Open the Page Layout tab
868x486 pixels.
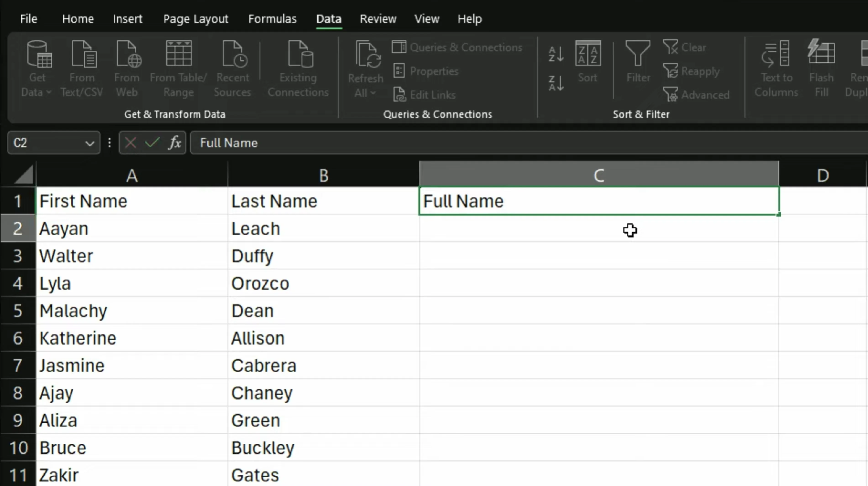coord(196,19)
